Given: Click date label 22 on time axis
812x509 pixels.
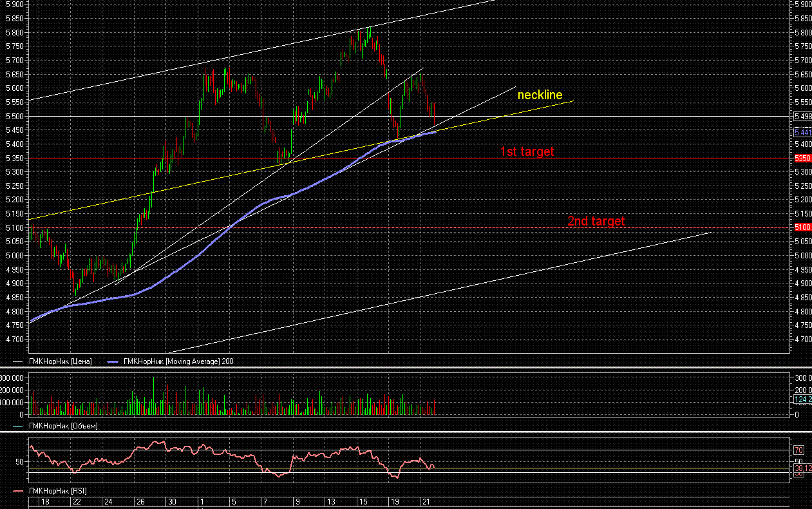Looking at the screenshot, I should 77,501.
